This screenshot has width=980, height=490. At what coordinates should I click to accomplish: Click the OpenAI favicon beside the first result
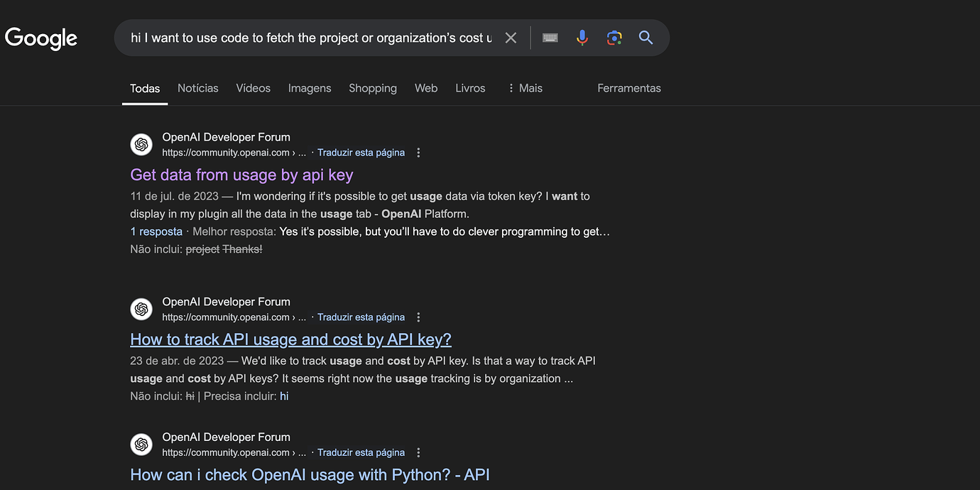(x=141, y=144)
